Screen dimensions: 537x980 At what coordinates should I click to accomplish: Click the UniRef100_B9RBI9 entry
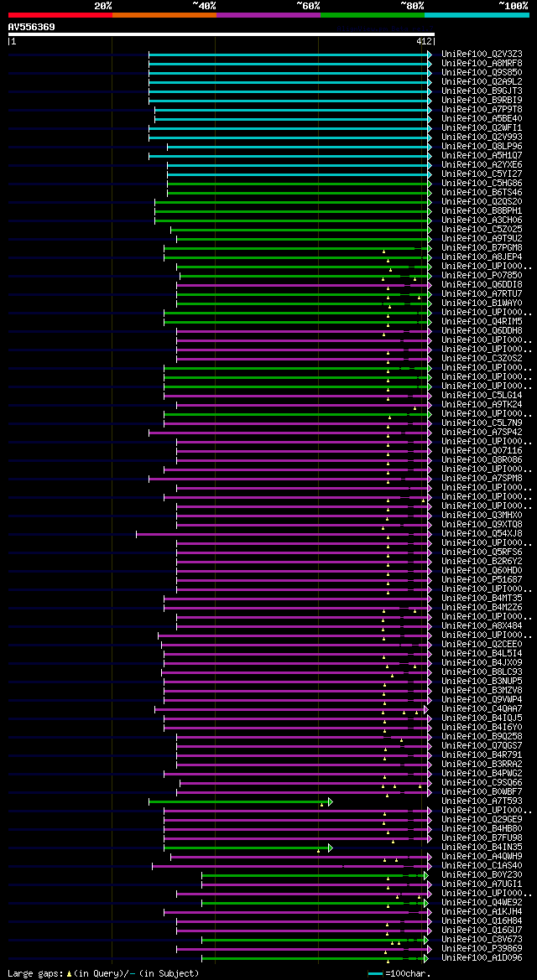482,101
